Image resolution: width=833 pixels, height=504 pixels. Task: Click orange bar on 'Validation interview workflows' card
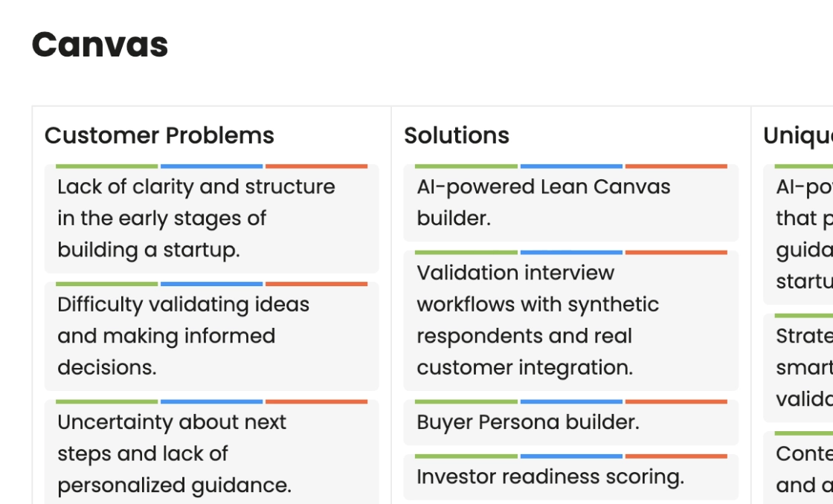tap(676, 253)
